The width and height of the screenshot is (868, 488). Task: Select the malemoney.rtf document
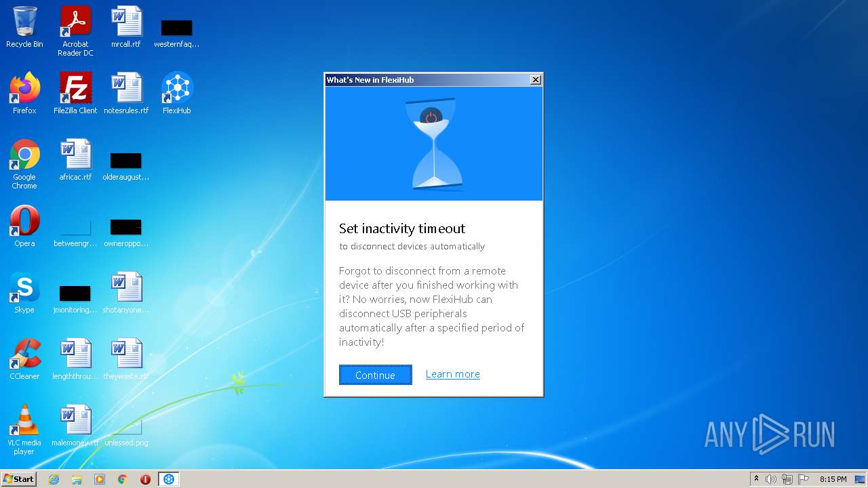75,426
